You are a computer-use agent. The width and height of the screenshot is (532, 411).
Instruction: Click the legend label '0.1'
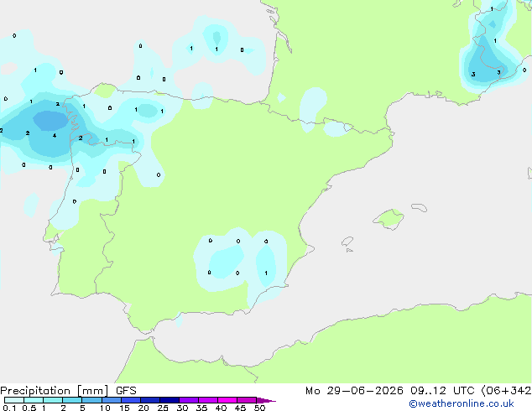[x=9, y=408]
